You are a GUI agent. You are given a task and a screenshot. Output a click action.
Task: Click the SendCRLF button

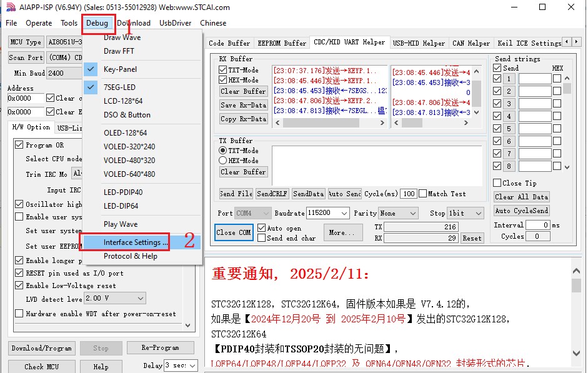272,194
